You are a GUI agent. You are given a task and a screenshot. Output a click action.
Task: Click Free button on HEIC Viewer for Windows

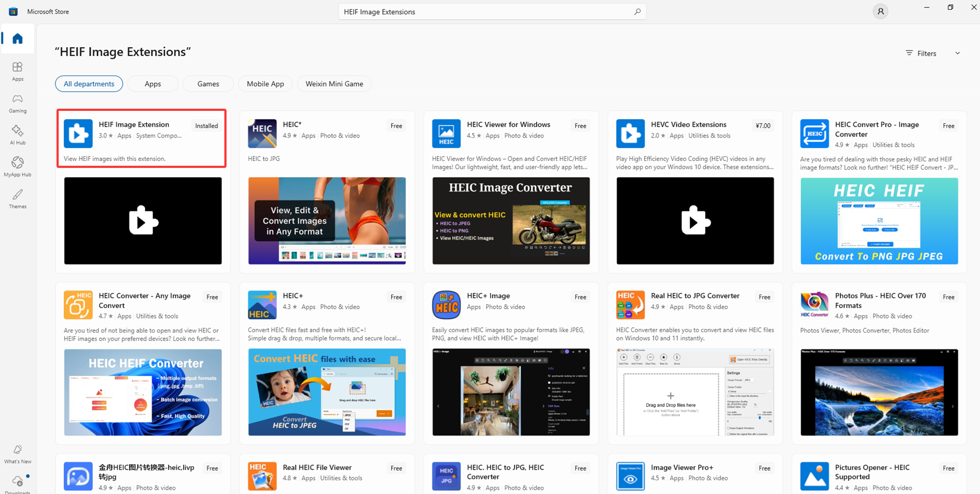coord(581,126)
